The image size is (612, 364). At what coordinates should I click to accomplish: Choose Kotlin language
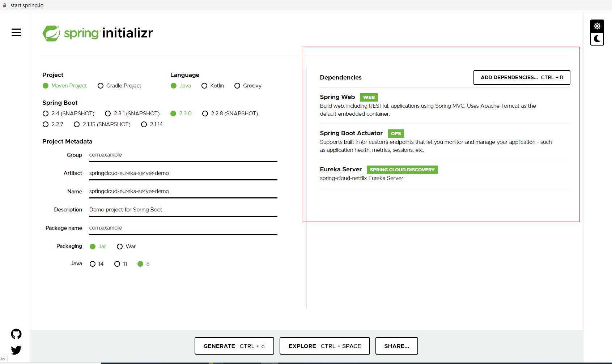point(213,86)
